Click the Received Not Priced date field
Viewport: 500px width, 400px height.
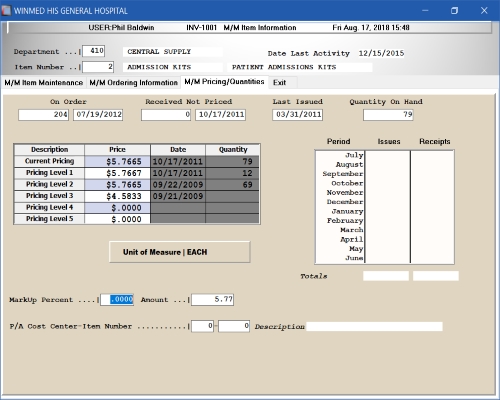(x=221, y=115)
